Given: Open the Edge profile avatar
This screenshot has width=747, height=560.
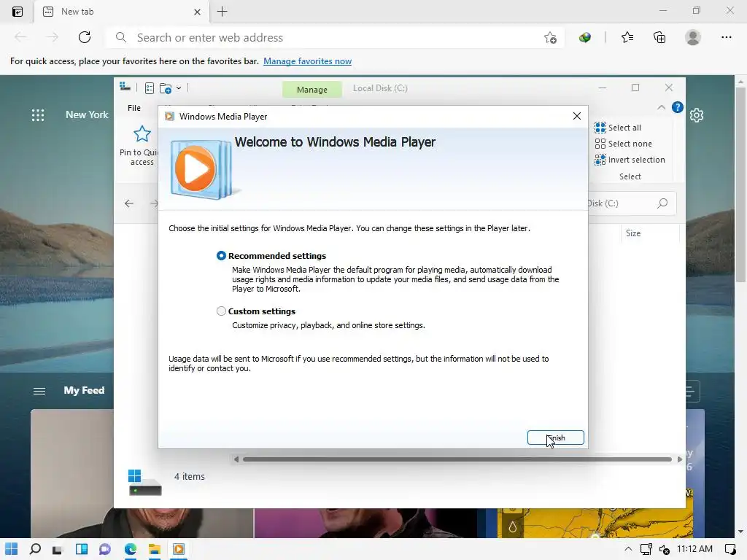Looking at the screenshot, I should point(693,37).
